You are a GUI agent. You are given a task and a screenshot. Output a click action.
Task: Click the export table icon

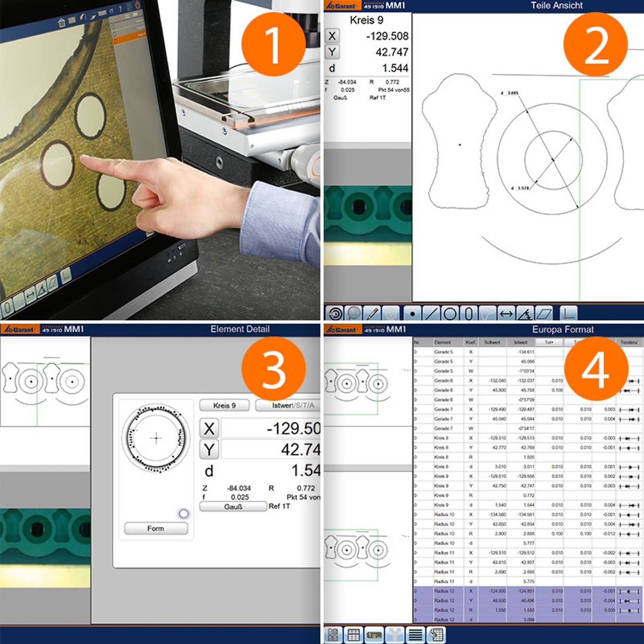click(x=436, y=634)
